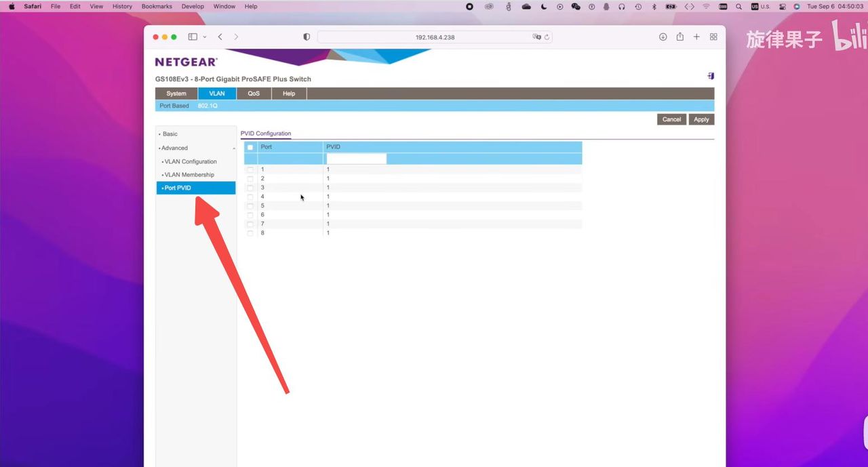Open the Share icon in Safari toolbar

679,37
